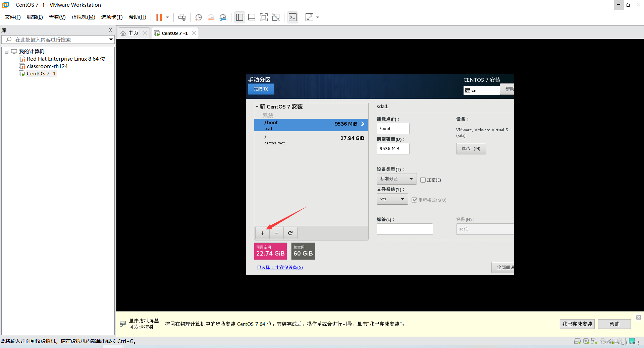Select CentOS 7 -1 in library tree
644x348 pixels.
[x=41, y=74]
